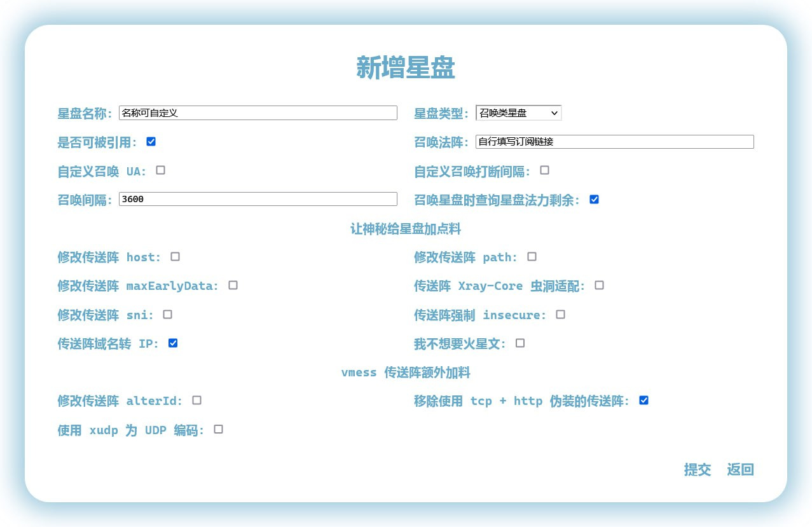812x527 pixels.
Task: Click the 星盘名称 text field
Action: coord(258,113)
